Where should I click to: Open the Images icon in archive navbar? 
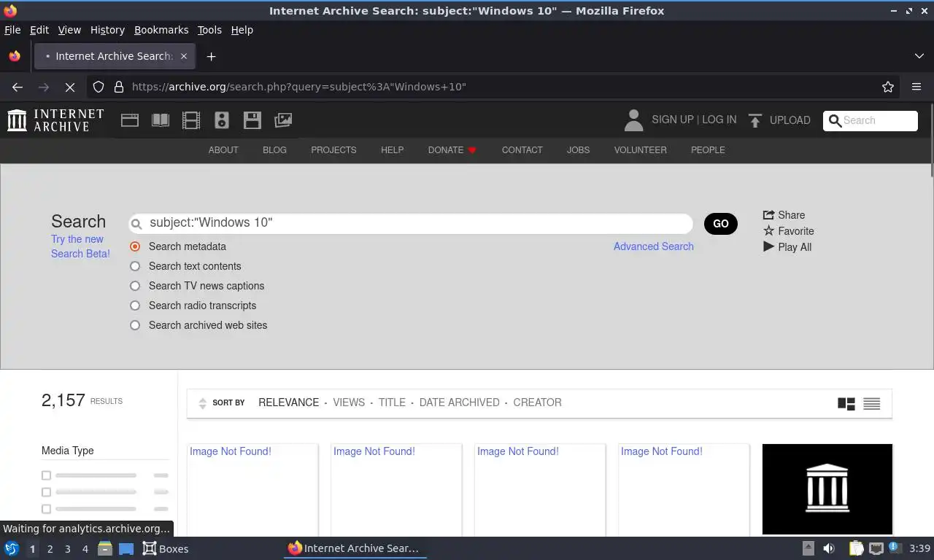[x=283, y=120]
